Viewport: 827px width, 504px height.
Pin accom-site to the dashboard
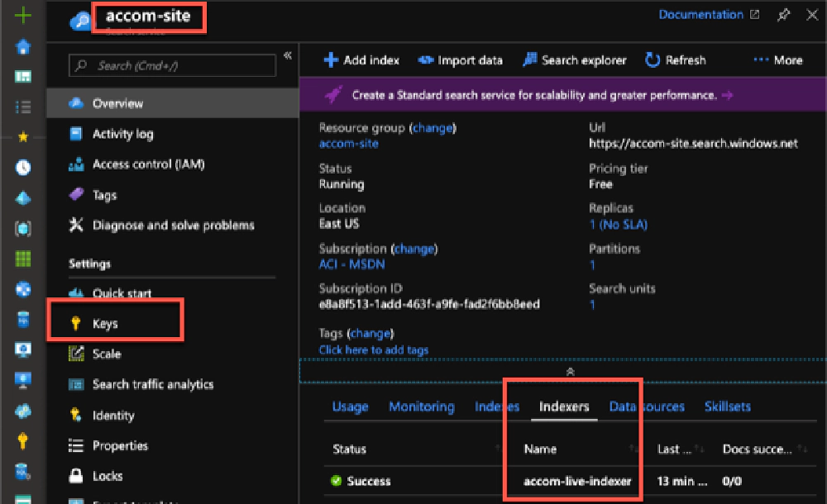783,14
